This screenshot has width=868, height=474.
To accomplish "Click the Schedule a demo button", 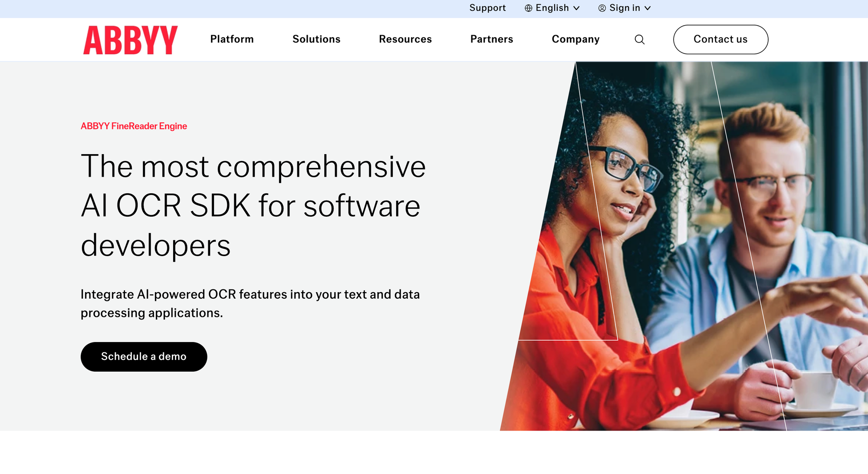I will (144, 357).
